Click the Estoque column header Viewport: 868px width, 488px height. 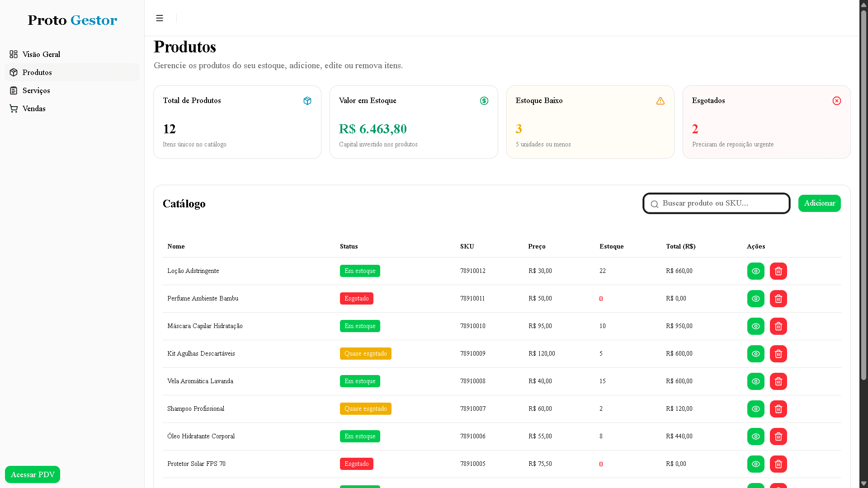point(611,246)
